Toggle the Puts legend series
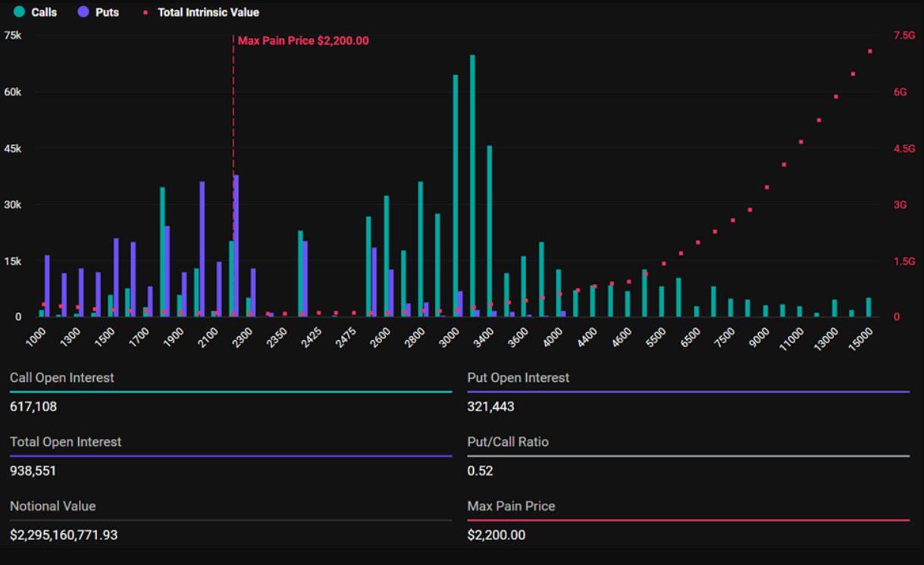The width and height of the screenshot is (924, 565). click(x=107, y=13)
